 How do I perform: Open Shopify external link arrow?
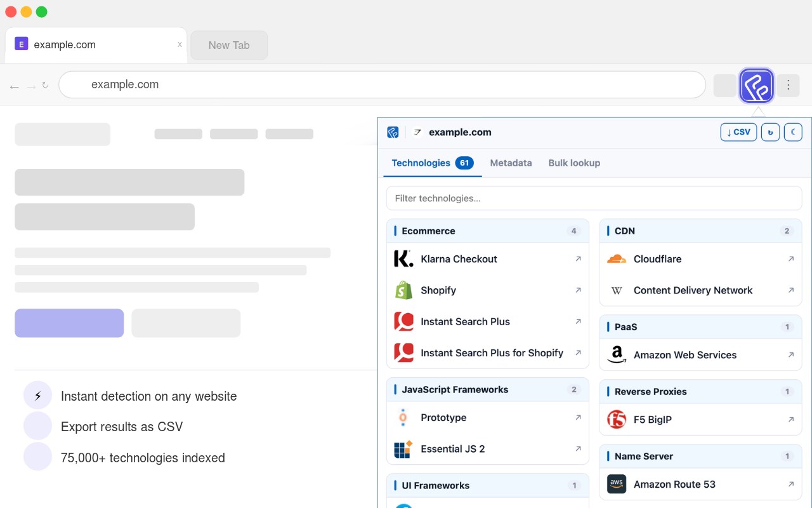tap(578, 290)
